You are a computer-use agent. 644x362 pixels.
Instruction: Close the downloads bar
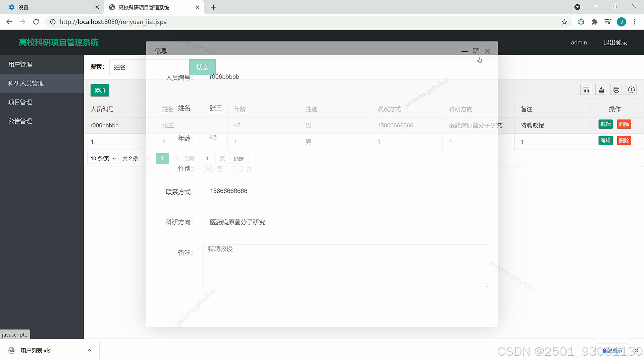click(636, 350)
